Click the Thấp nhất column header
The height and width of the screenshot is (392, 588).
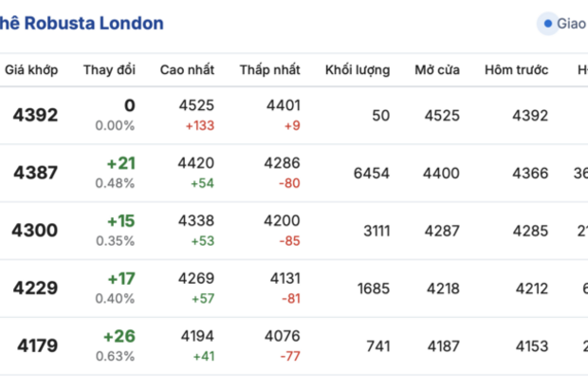[x=269, y=70]
